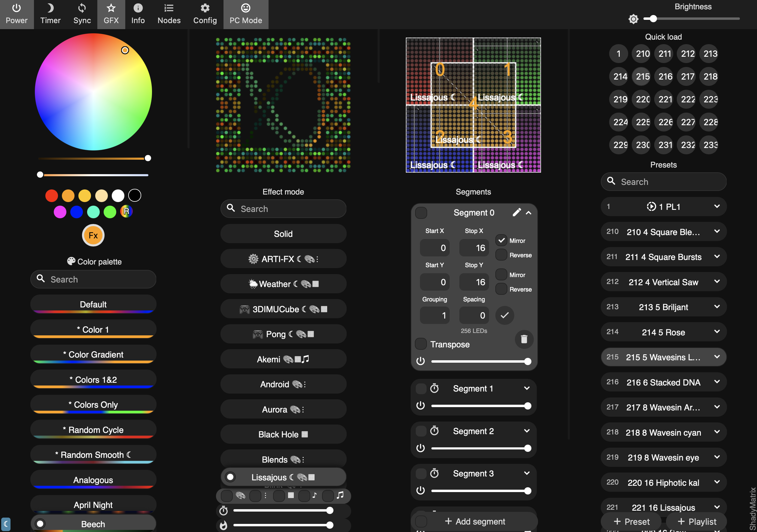Switch to GFX mode tab

111,14
